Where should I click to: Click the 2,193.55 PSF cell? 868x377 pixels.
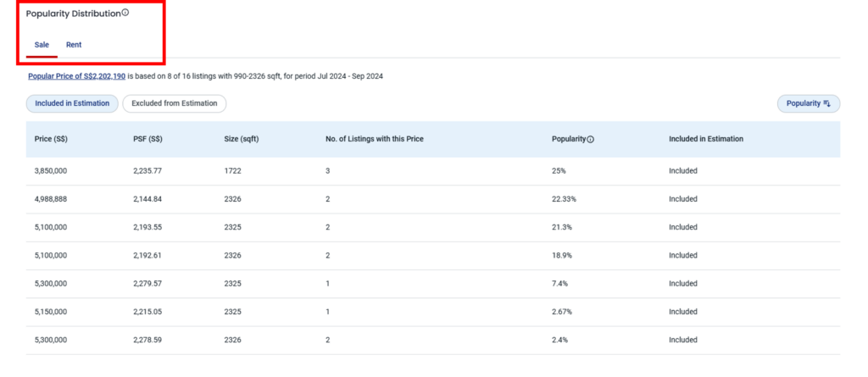pos(147,227)
